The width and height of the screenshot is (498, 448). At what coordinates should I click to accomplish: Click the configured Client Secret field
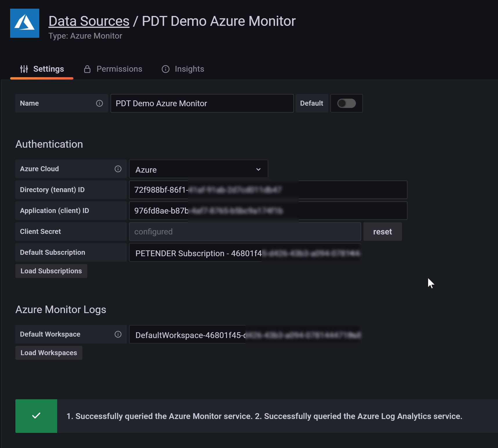[x=245, y=232]
